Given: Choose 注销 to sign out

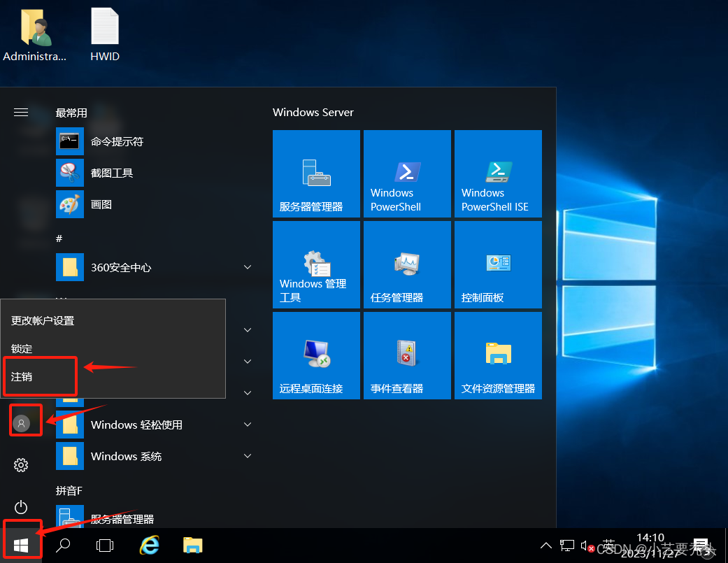Looking at the screenshot, I should [x=113, y=376].
